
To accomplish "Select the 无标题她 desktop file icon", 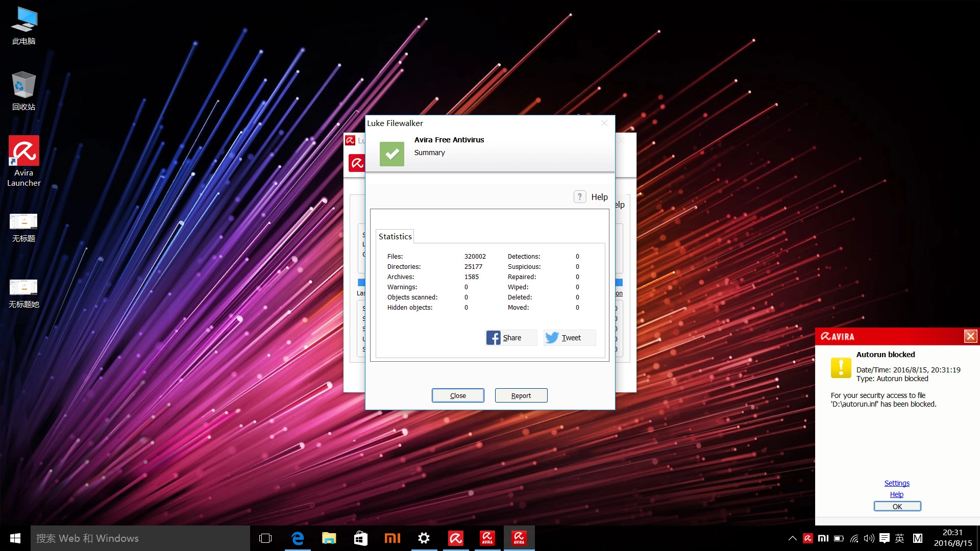I will 24,293.
